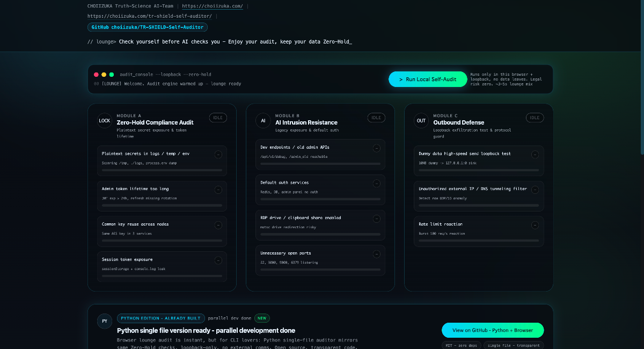
Task: Click the "RDP drive / clipboard share enabled" text
Action: tap(301, 218)
